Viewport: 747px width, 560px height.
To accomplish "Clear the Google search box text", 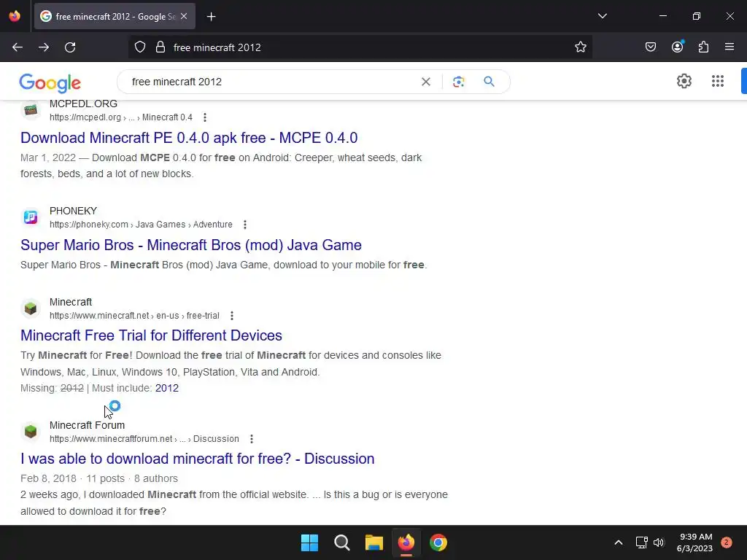I will point(426,82).
